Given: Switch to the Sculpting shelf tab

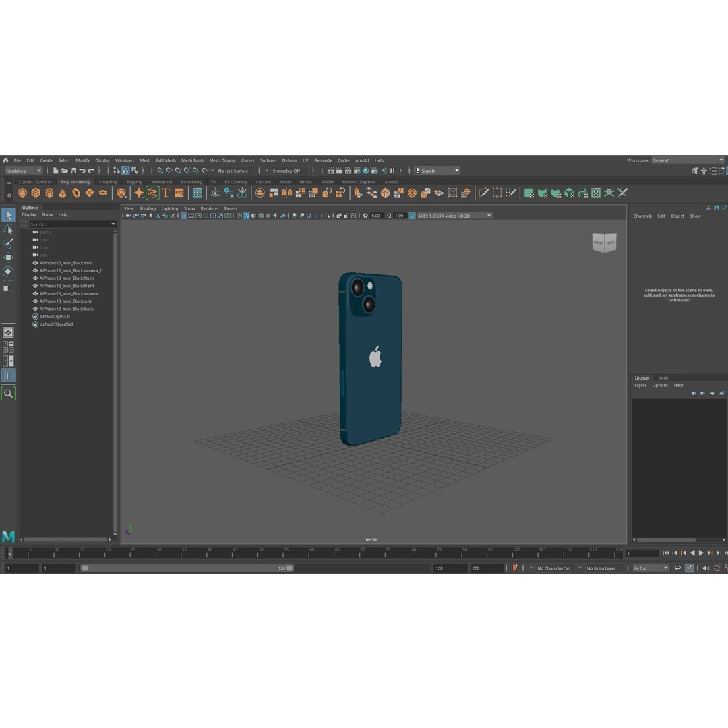Looking at the screenshot, I should [x=108, y=182].
